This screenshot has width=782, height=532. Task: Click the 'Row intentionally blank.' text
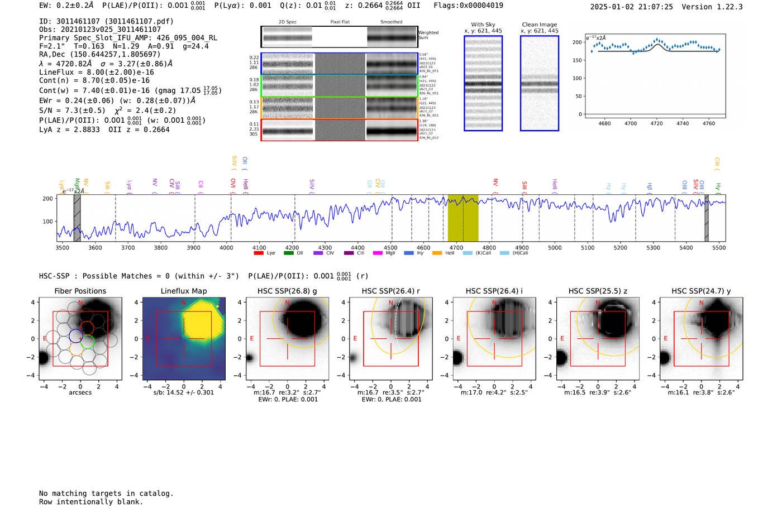[91, 502]
